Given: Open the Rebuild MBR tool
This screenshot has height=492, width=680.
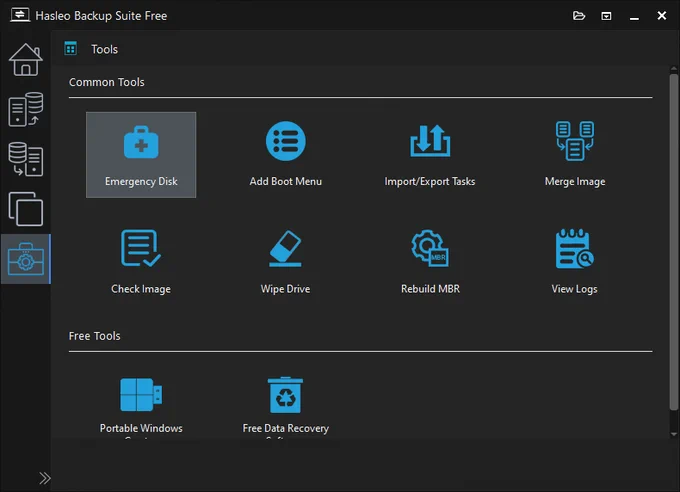Looking at the screenshot, I should coord(430,262).
